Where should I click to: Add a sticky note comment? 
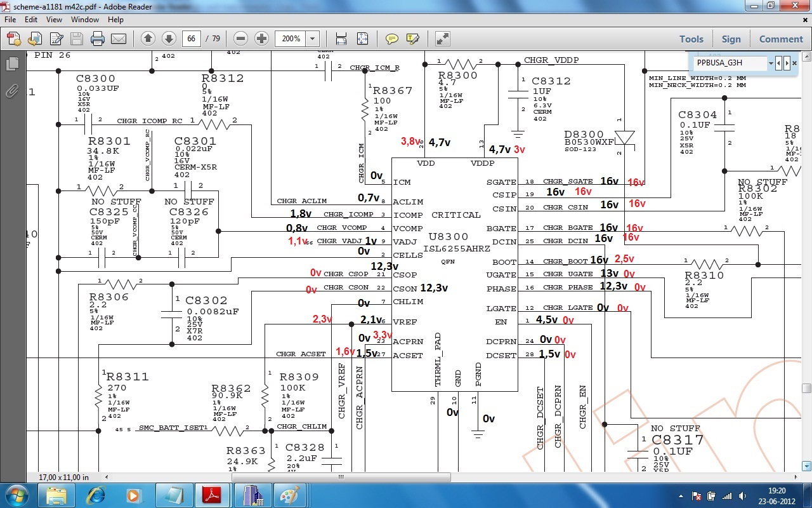pyautogui.click(x=392, y=39)
